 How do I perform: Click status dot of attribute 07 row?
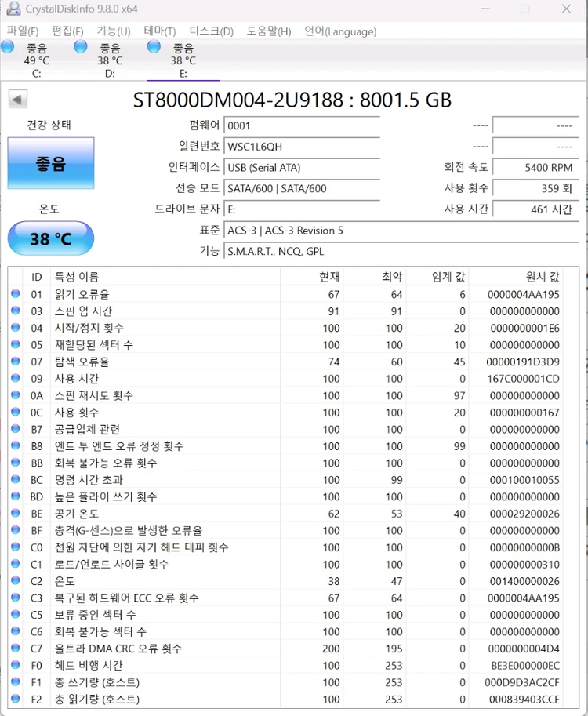[16, 362]
